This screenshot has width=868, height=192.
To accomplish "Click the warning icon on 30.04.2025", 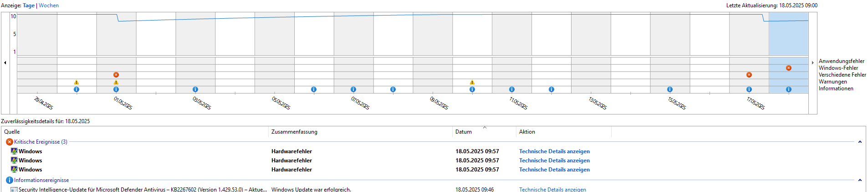I will (77, 83).
